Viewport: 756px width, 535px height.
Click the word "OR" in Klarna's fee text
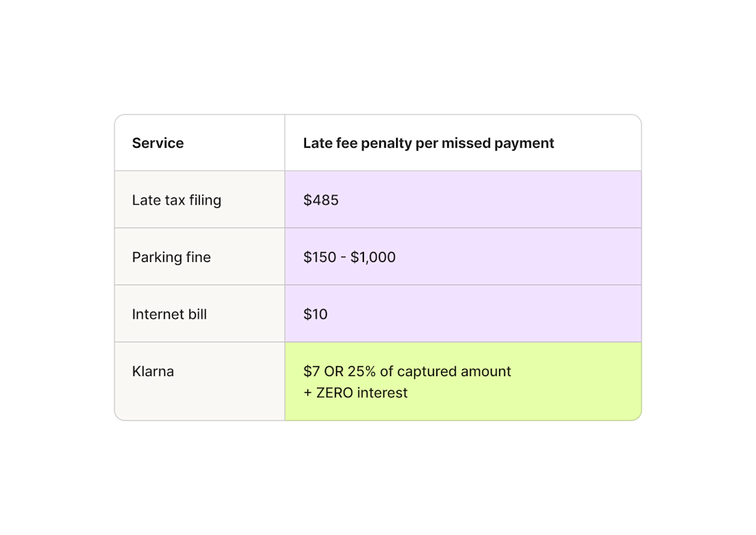pos(334,371)
